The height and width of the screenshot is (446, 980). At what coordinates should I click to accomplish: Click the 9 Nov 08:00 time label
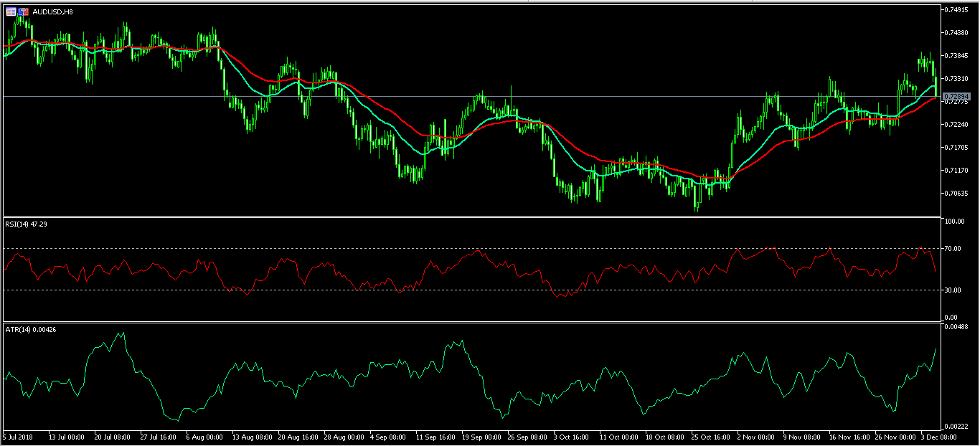pos(801,436)
